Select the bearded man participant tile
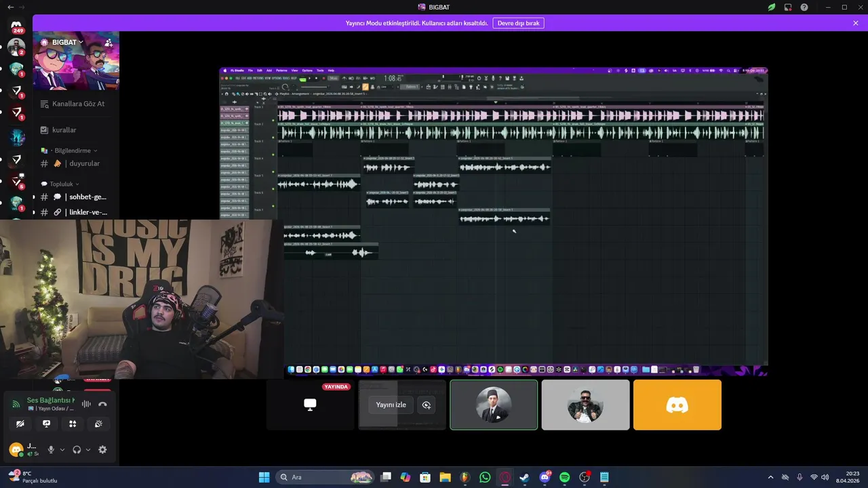This screenshot has width=868, height=488. tap(585, 405)
